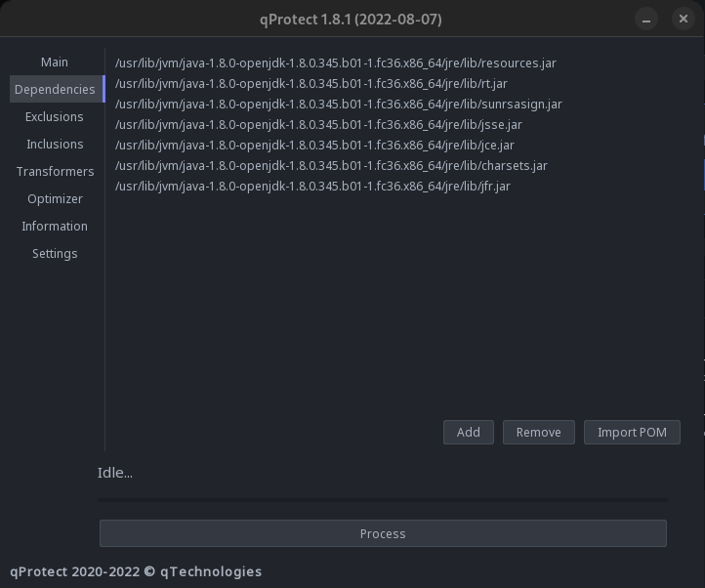705x588 pixels.
Task: Open the Settings tab
Action: coord(55,253)
